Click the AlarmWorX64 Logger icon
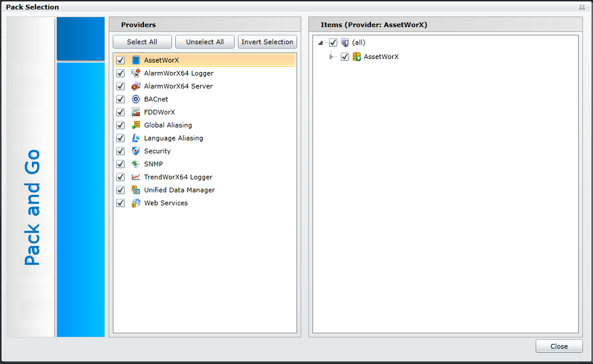The height and width of the screenshot is (364, 593). point(136,73)
